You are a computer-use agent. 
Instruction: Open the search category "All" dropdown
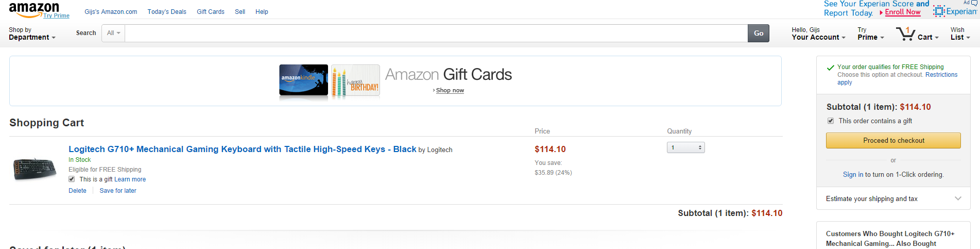pos(113,33)
